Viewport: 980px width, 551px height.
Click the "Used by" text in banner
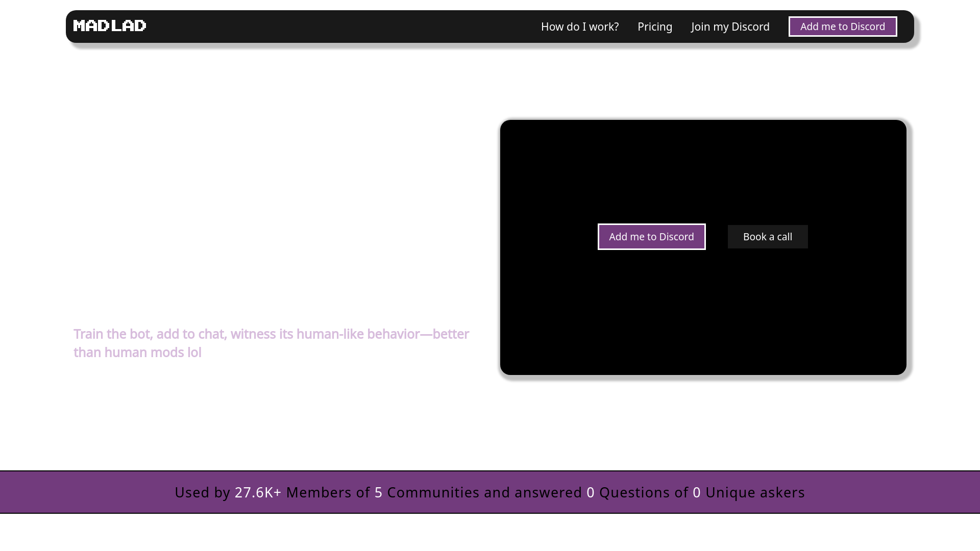(202, 492)
